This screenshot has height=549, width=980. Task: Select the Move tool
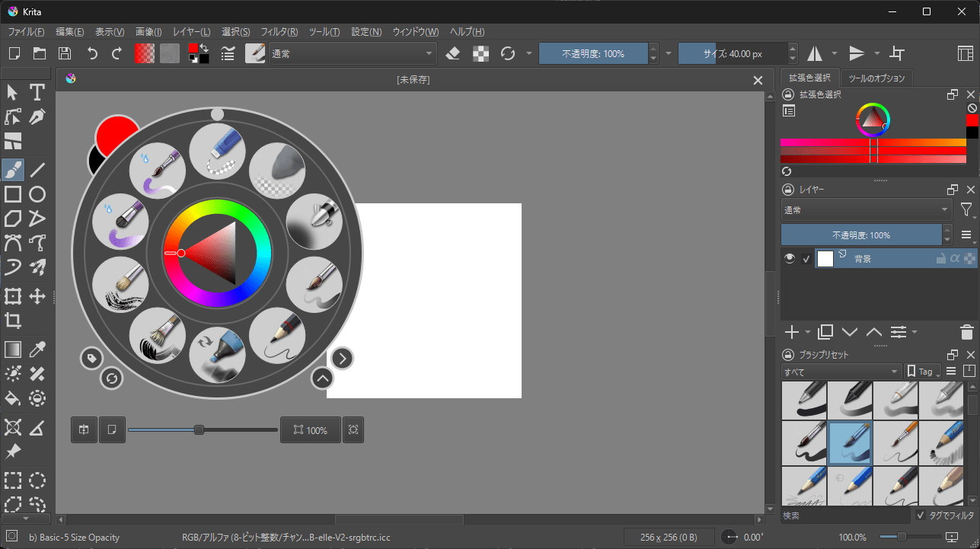point(37,296)
